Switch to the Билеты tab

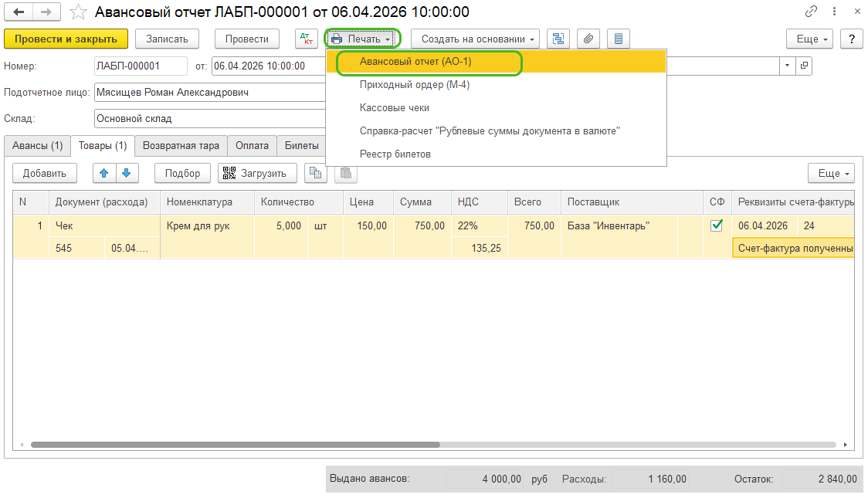tap(302, 145)
